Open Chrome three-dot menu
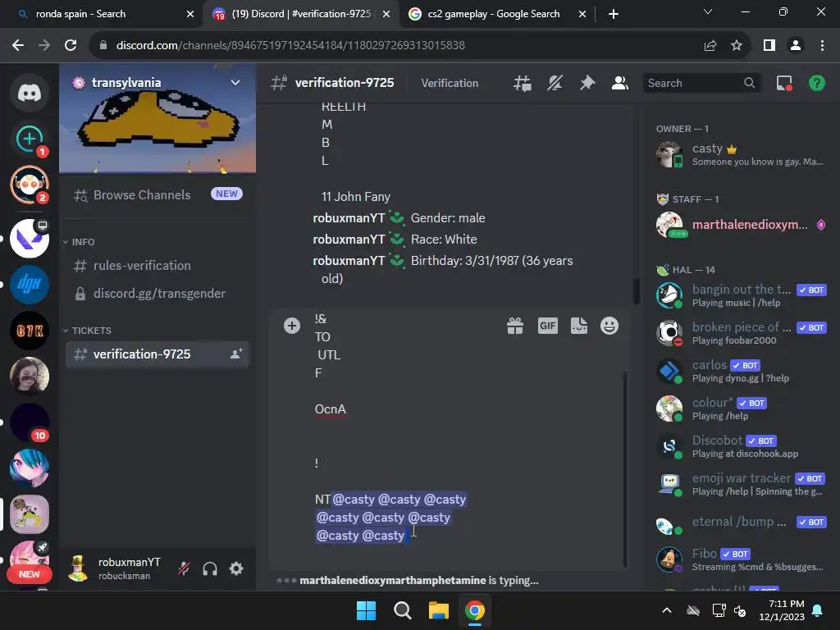Image resolution: width=840 pixels, height=630 pixels. click(x=822, y=46)
